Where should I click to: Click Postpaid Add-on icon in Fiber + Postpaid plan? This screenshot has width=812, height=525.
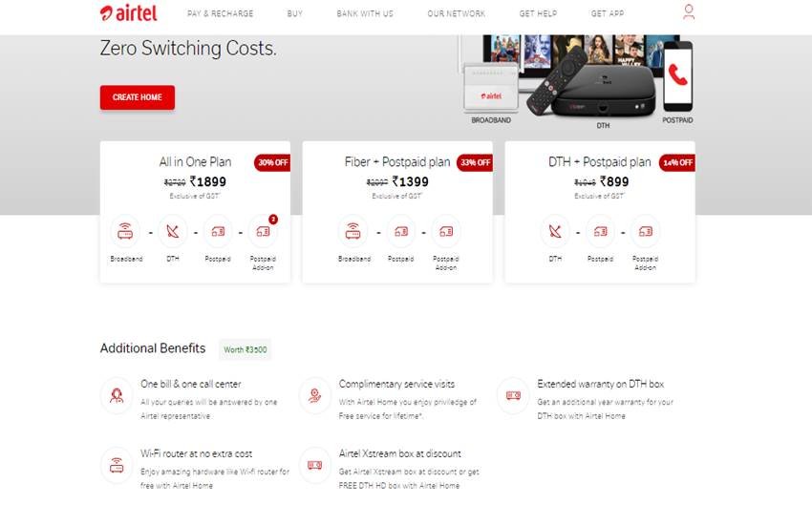click(446, 231)
